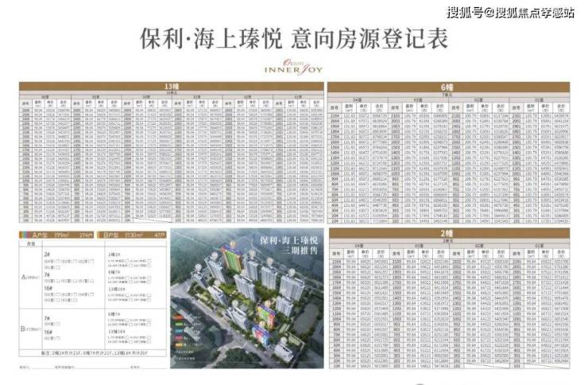Click the 13幢16# label in the A row

tap(117, 290)
